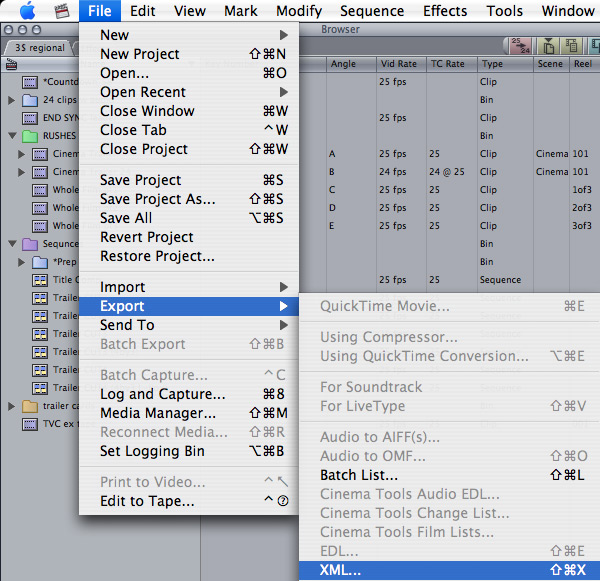Open the Edit menu

click(142, 11)
